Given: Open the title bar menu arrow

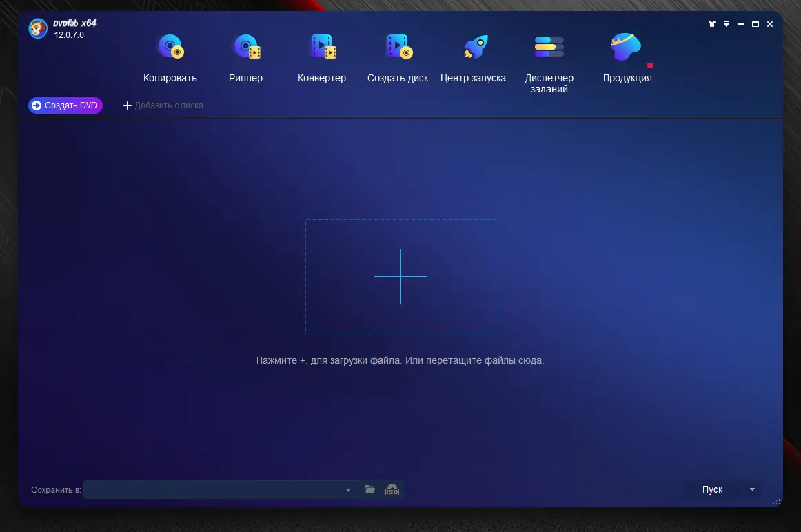Looking at the screenshot, I should pyautogui.click(x=727, y=23).
